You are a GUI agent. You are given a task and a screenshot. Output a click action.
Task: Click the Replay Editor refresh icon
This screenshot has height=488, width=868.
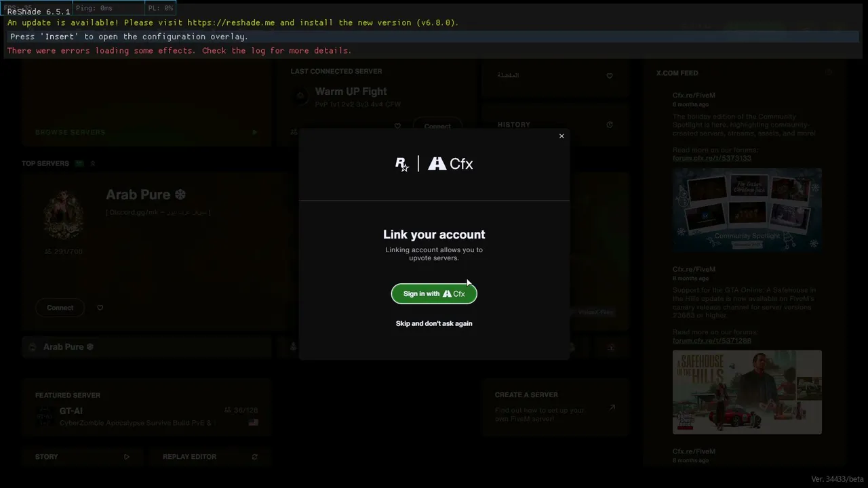(x=255, y=457)
